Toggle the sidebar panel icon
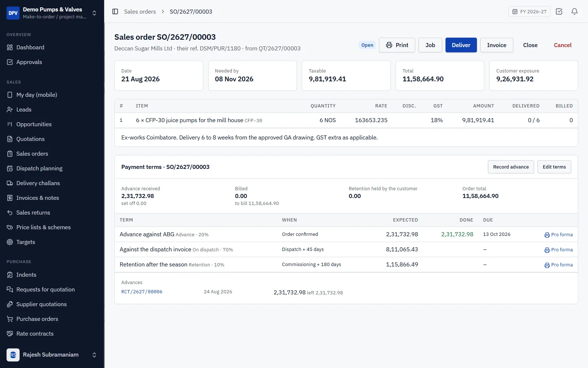Viewport: 588px width, 368px height. [x=115, y=11]
